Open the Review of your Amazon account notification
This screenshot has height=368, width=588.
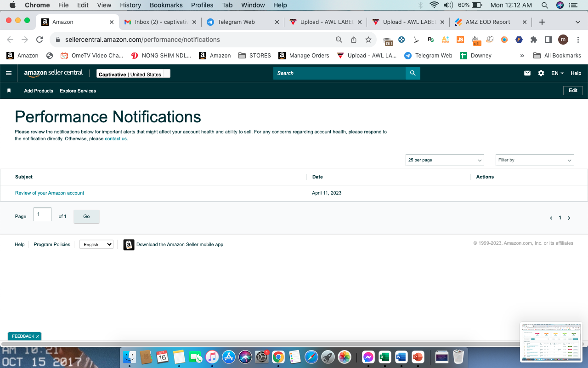[50, 193]
